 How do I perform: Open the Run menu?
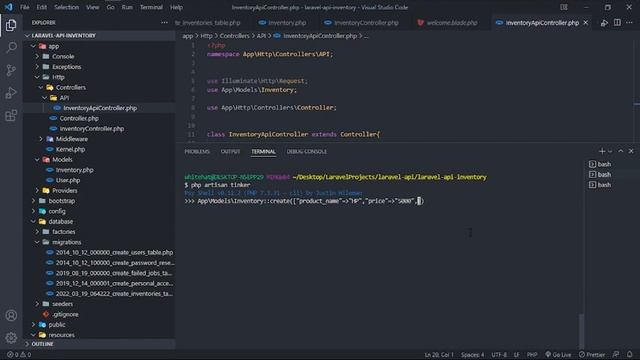tap(127, 7)
